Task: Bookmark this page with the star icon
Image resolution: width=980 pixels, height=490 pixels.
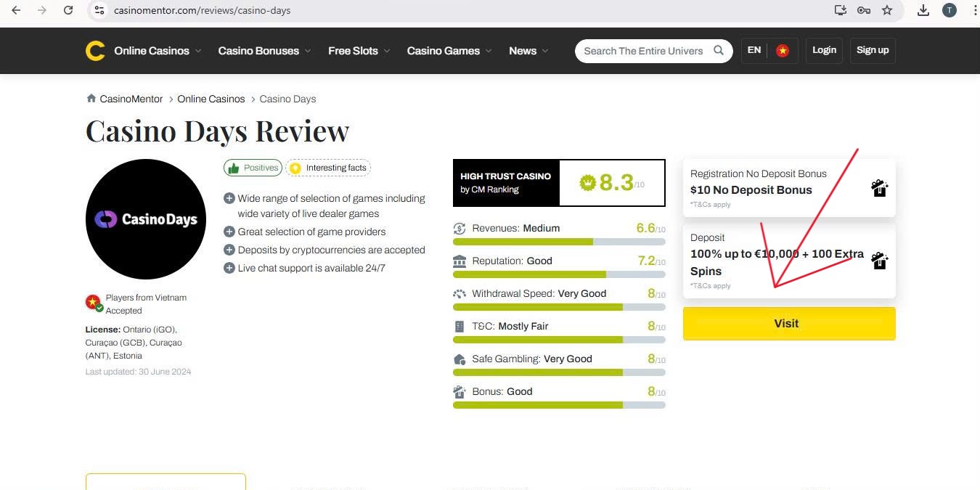Action: coord(887,10)
